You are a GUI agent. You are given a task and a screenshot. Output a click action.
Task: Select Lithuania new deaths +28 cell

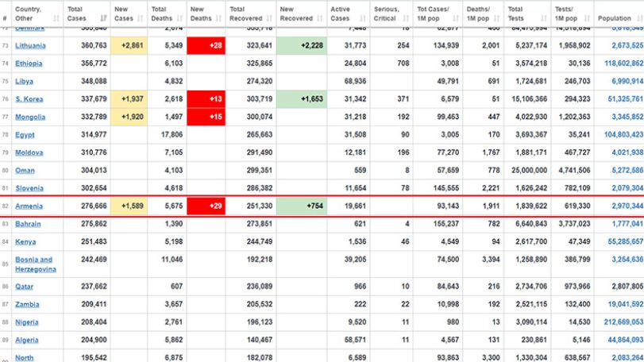(206, 45)
